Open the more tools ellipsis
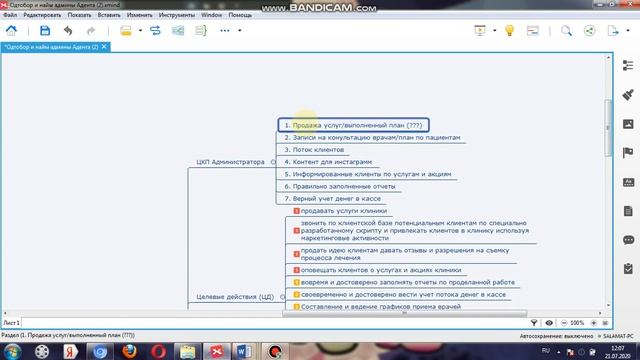Image resolution: width=640 pixels, height=360 pixels. click(224, 31)
